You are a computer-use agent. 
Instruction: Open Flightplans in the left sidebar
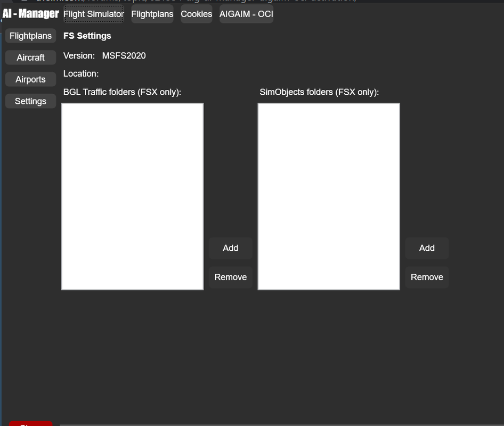(x=30, y=36)
